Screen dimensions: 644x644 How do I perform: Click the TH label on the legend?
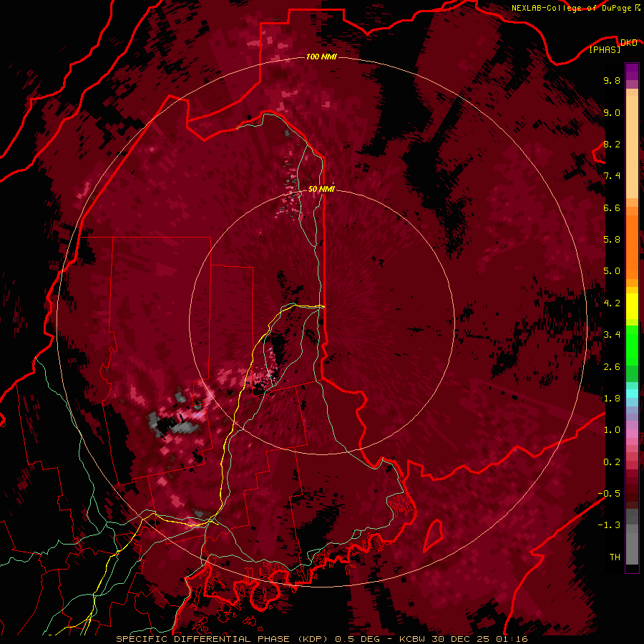tap(615, 557)
